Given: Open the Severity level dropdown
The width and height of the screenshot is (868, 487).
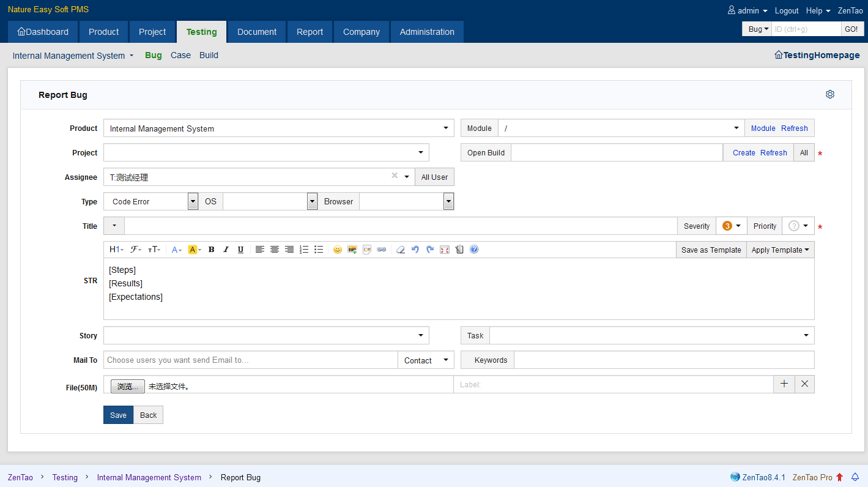Looking at the screenshot, I should pos(731,226).
